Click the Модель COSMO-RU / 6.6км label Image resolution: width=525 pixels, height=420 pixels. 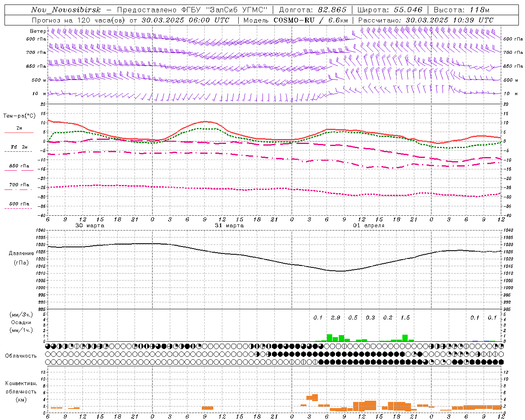pos(295,20)
